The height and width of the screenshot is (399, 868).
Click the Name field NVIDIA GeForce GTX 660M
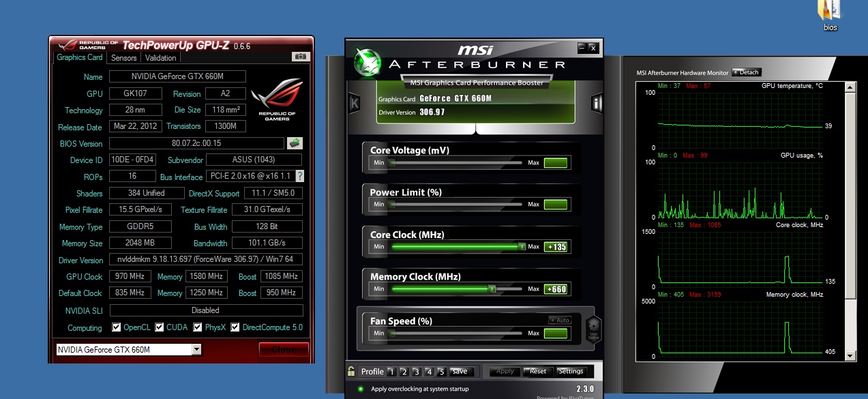(x=177, y=76)
